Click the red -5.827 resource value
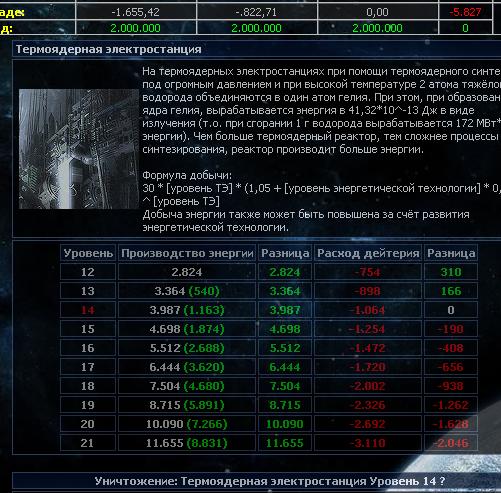This screenshot has width=501, height=493. pyautogui.click(x=465, y=12)
